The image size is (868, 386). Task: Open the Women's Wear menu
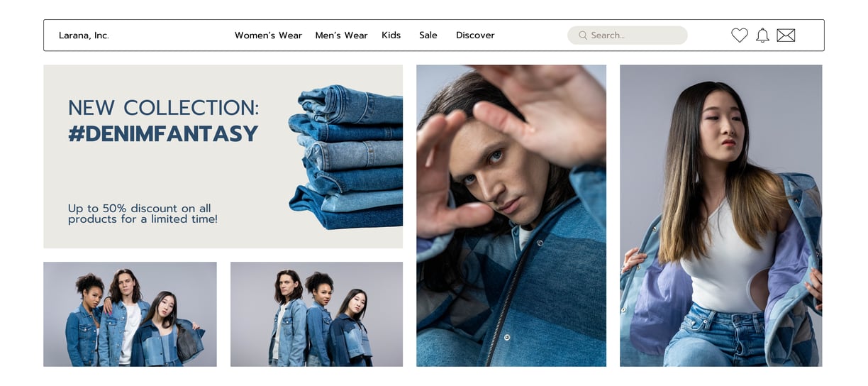[x=268, y=35]
